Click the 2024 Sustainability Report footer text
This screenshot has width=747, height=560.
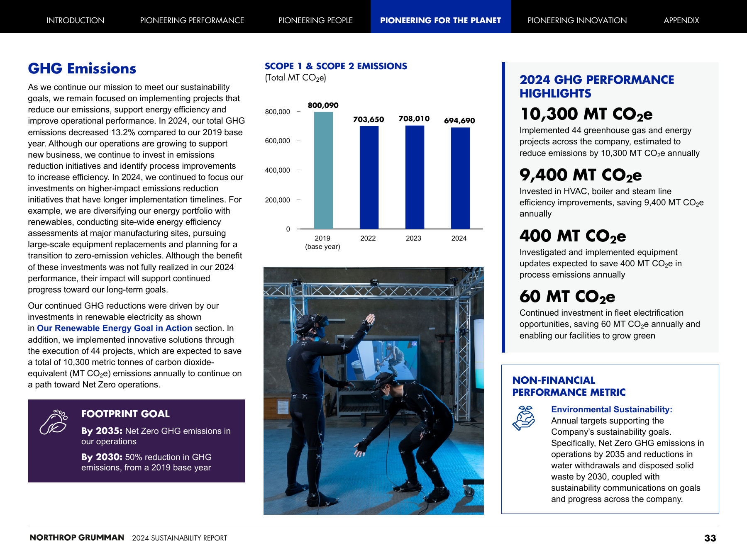click(x=180, y=538)
